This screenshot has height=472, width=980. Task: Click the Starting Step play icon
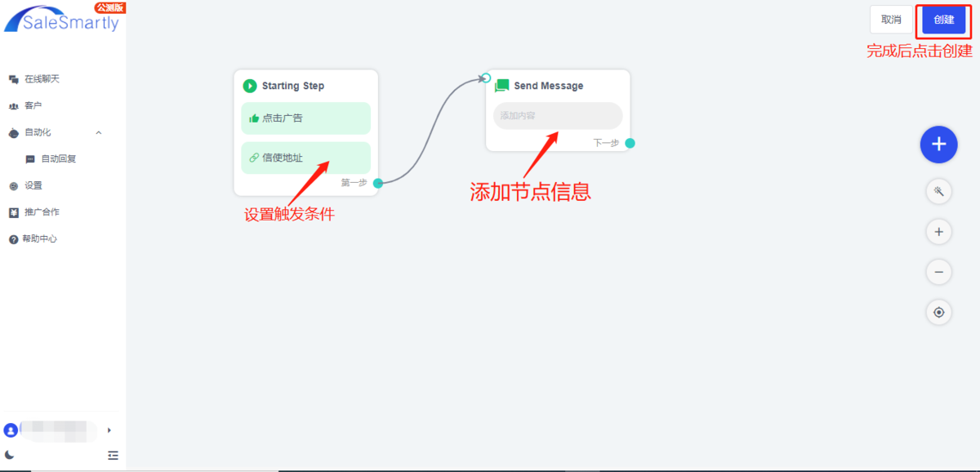coord(250,86)
